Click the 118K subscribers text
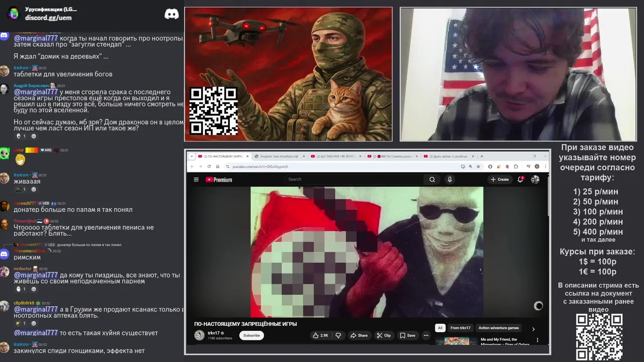 pos(220,338)
